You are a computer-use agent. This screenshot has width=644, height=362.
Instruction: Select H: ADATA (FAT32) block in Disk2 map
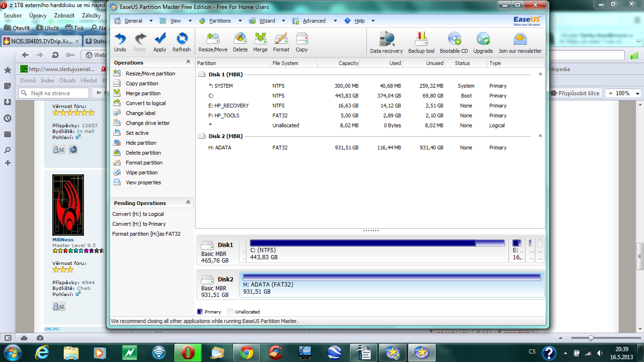click(x=392, y=284)
